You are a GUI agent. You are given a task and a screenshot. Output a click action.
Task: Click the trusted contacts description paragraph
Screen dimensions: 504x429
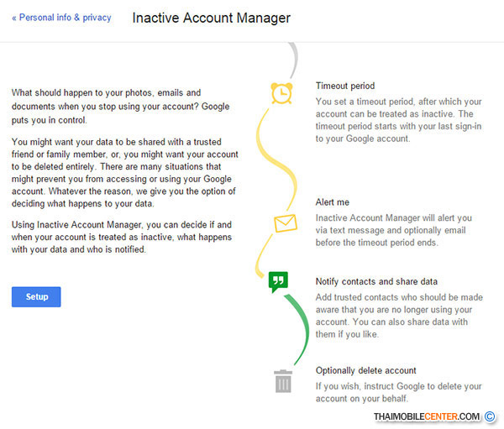399,316
